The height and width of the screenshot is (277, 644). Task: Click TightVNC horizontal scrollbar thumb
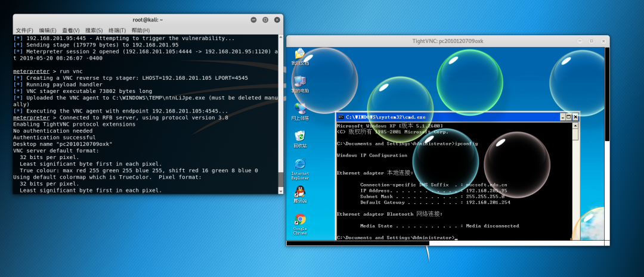[x=358, y=244]
